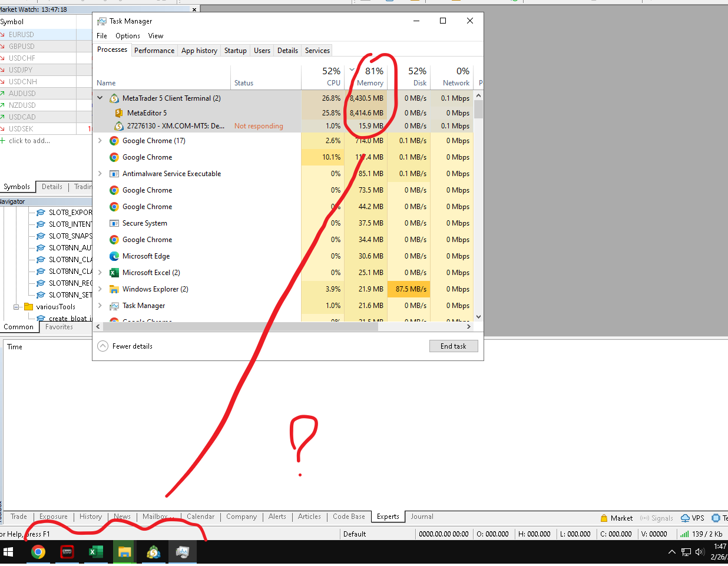This screenshot has height=566, width=728.
Task: Expand the Antimalware Service Executable group
Action: [x=100, y=174]
